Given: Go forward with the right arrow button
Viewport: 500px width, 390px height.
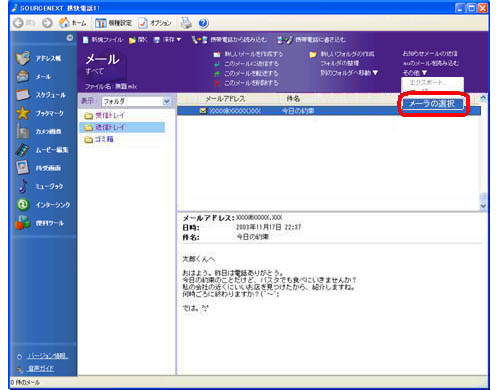Looking at the screenshot, I should (x=48, y=23).
